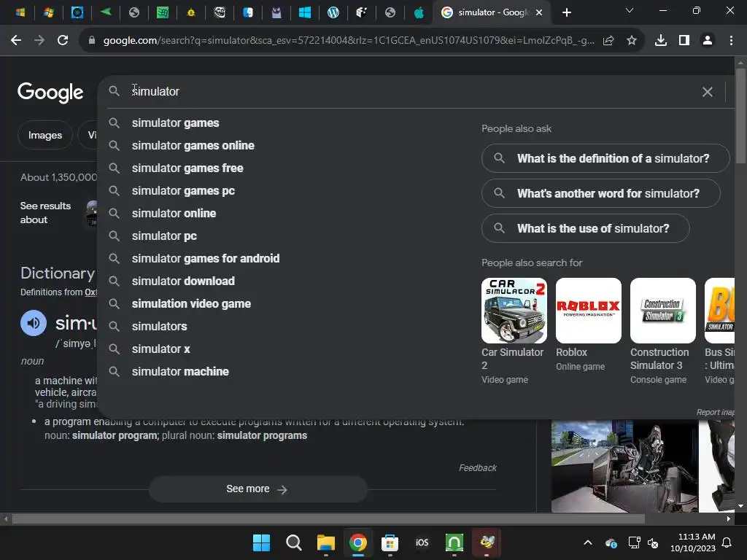Open File Explorer from taskbar
This screenshot has height=560, width=747.
pos(326,542)
